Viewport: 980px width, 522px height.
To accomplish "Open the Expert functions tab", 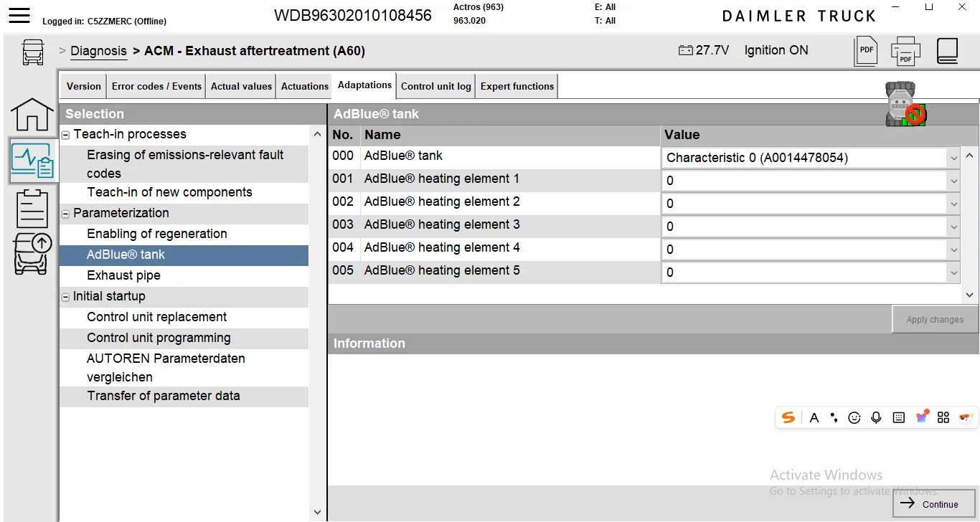I will 517,86.
